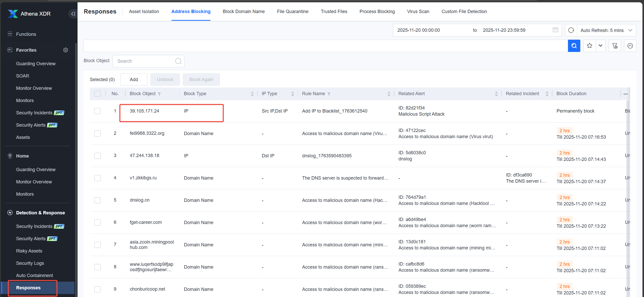Click the Add button
Image resolution: width=644 pixels, height=297 pixels.
[134, 80]
